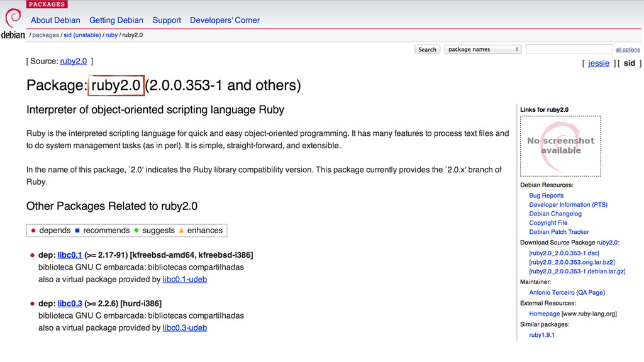The image size is (644, 362).
Task: Open Debian Patch Tracker
Action: 559,232
